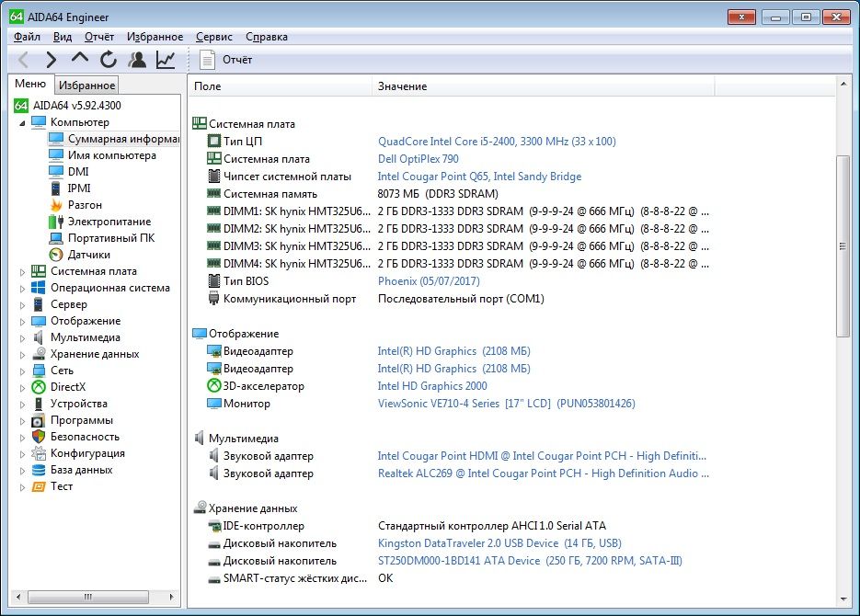Open the Intel HD Graphics 2000 link
860x616 pixels.
click(x=432, y=386)
